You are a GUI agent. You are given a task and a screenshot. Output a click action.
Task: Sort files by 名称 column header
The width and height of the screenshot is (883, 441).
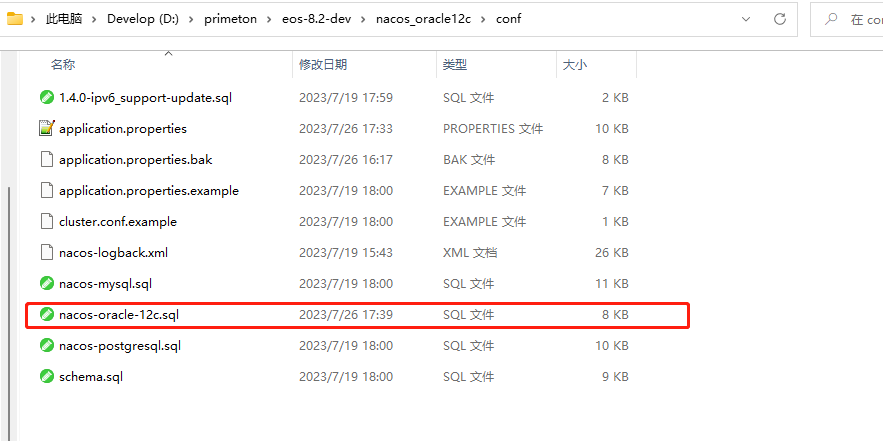click(63, 65)
